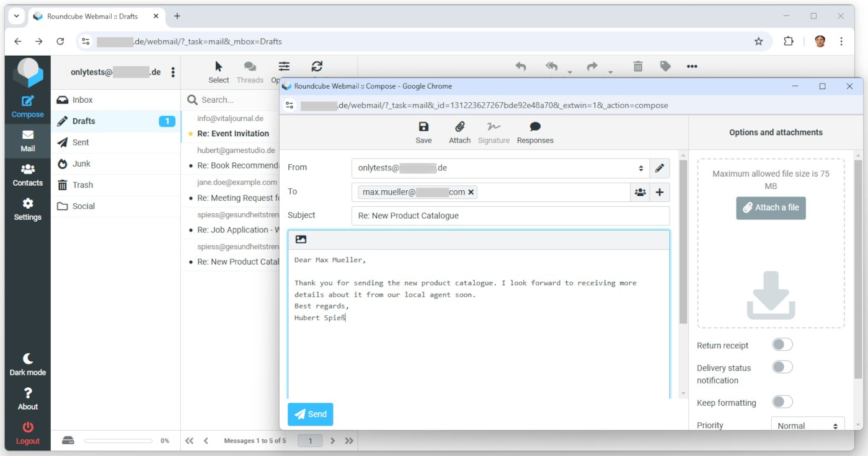
Task: Insert an image using the editor toolbar icon
Action: 301,239
